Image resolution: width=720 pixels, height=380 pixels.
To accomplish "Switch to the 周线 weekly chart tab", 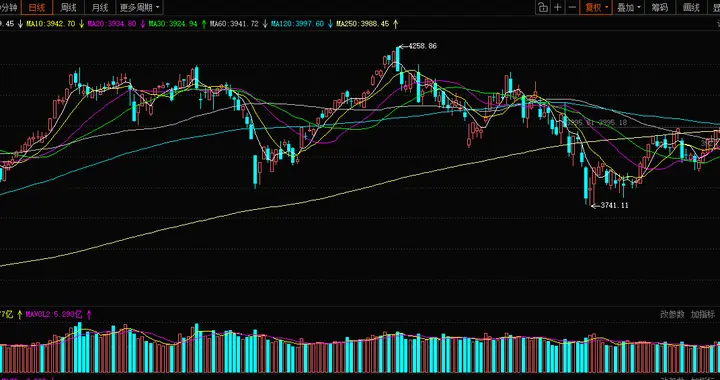I will pyautogui.click(x=68, y=7).
